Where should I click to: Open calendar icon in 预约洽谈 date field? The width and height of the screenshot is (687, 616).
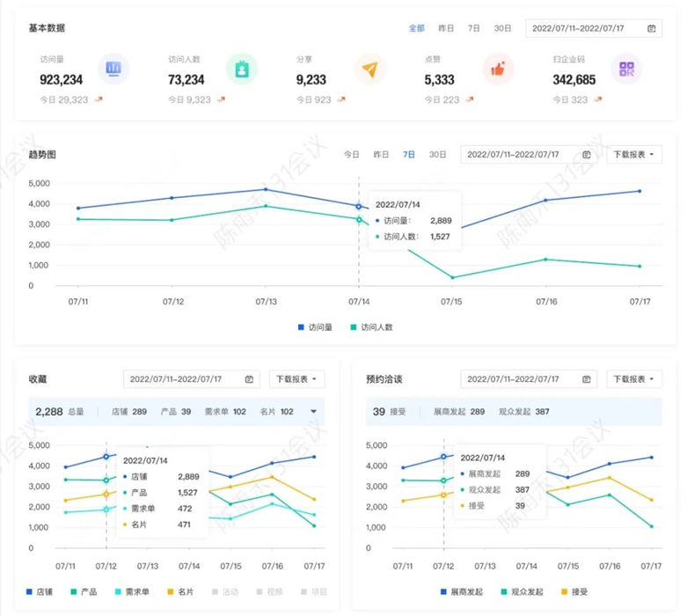[x=587, y=379]
